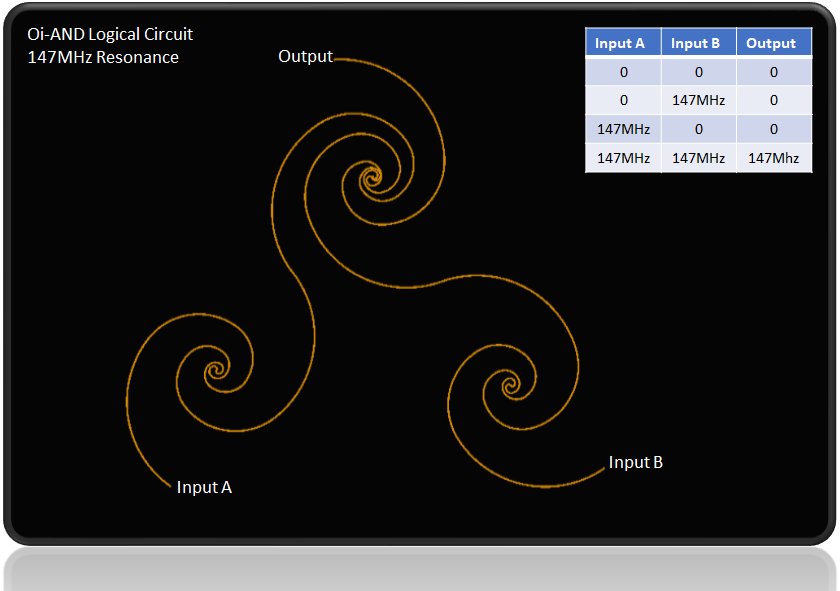The height and width of the screenshot is (591, 840).
Task: Click the center of the bottom-right spiral
Action: 508,384
